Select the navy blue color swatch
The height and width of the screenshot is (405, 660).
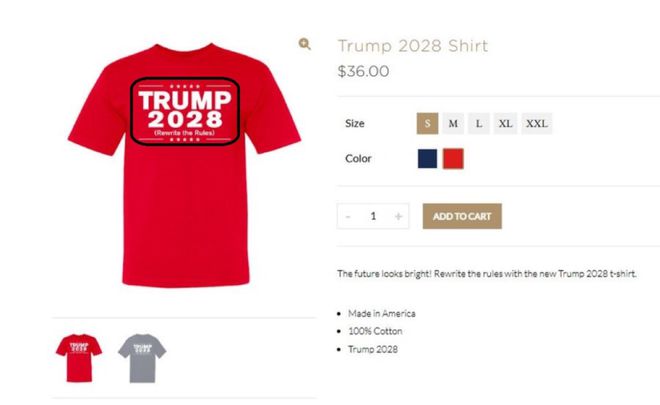427,159
